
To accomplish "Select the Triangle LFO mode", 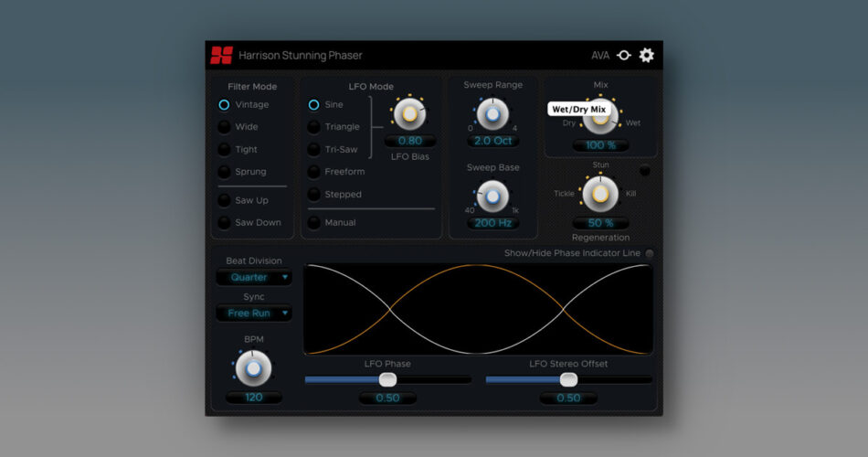I will tap(314, 127).
